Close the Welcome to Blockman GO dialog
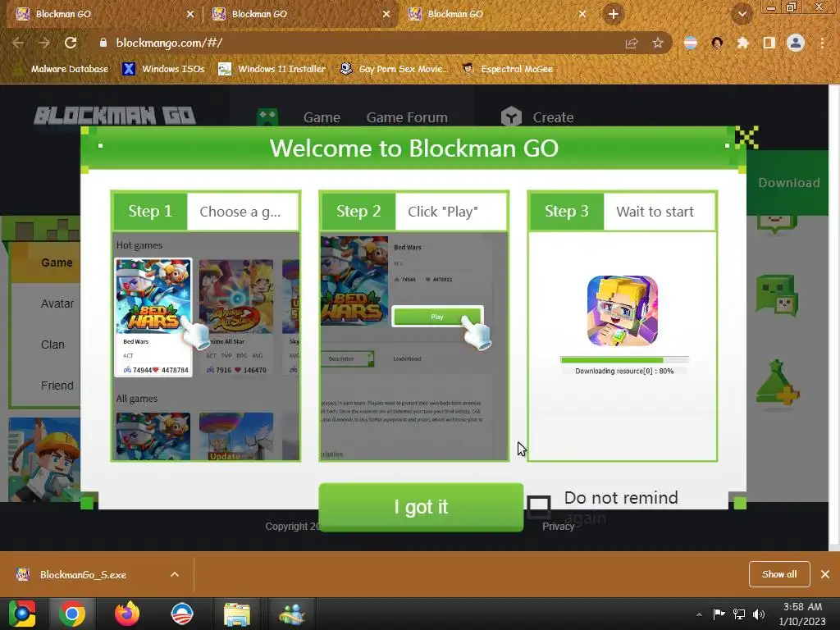The height and width of the screenshot is (630, 840). (x=746, y=137)
